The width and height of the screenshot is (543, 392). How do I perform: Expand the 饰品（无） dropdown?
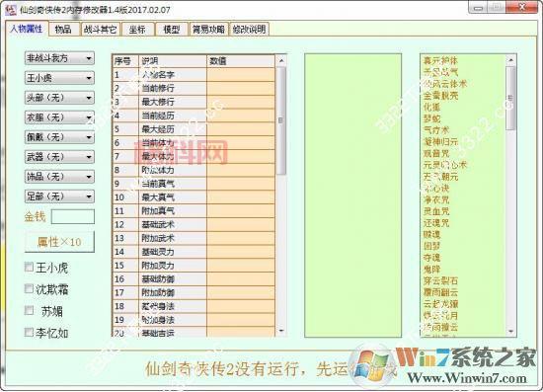(x=59, y=177)
